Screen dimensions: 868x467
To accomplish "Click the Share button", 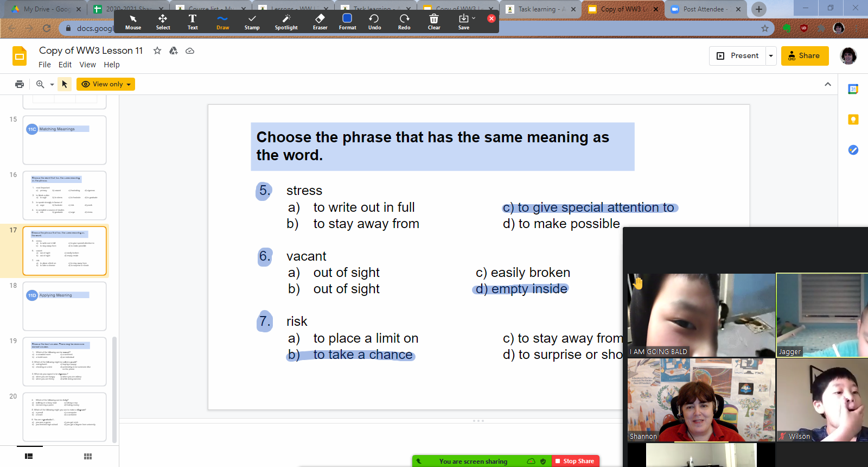I will point(805,55).
